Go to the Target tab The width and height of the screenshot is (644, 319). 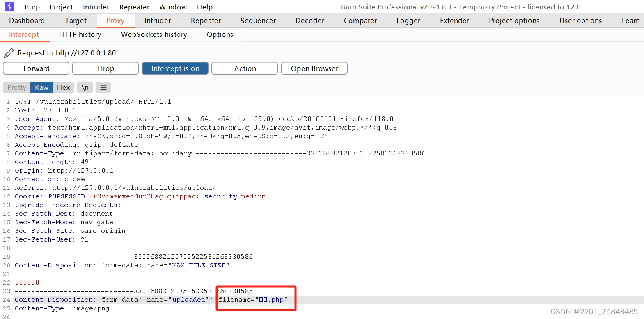coord(76,21)
